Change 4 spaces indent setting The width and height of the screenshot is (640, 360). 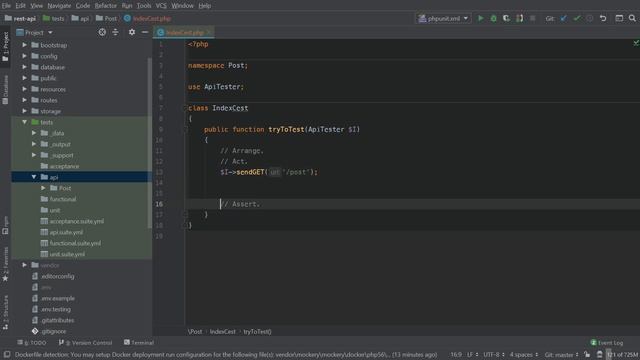pos(524,355)
